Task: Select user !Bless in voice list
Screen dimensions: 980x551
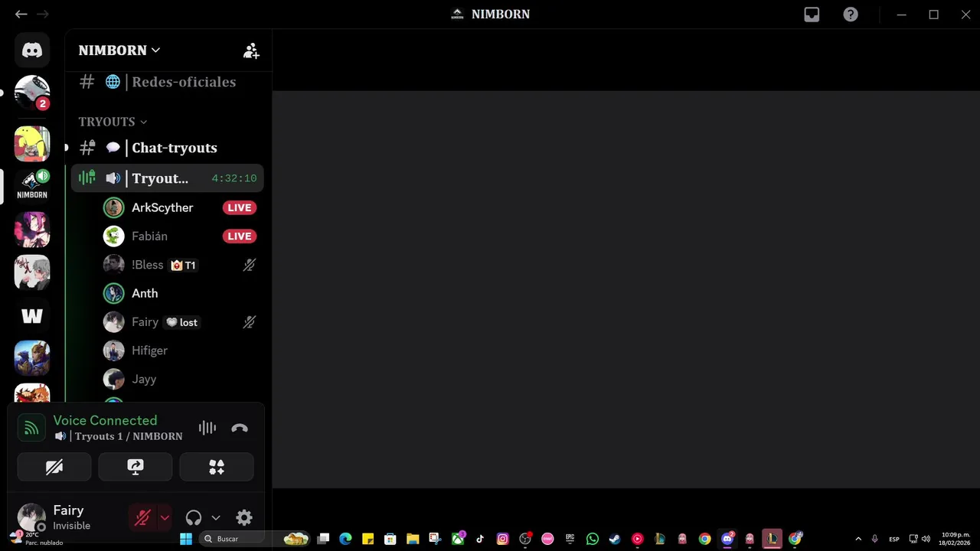Action: (x=147, y=265)
